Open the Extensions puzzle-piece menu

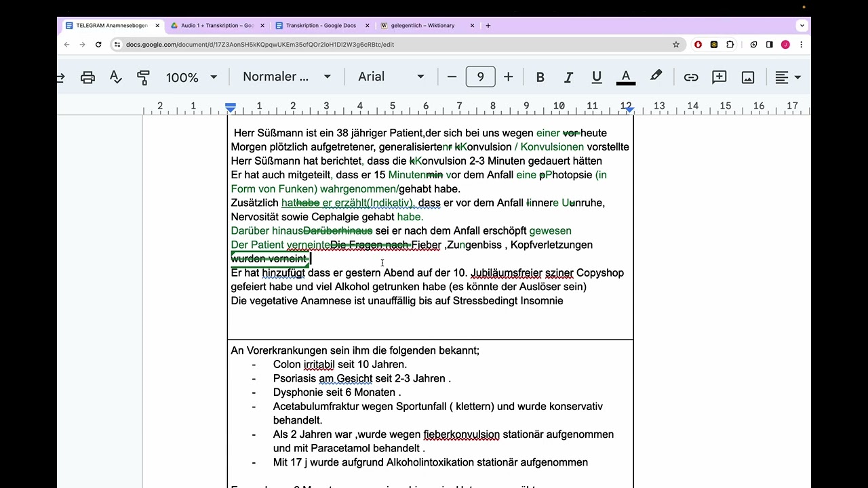[730, 45]
